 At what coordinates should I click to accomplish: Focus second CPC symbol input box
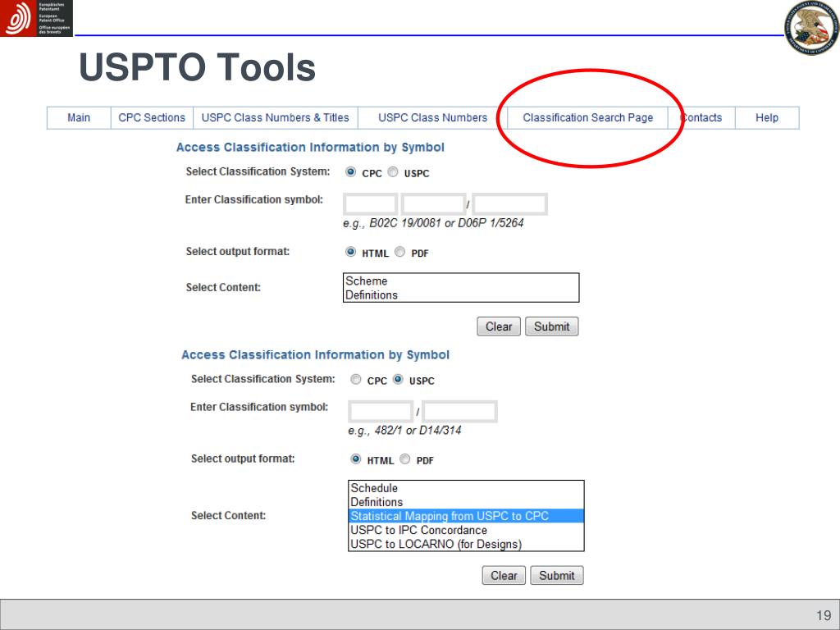point(433,204)
